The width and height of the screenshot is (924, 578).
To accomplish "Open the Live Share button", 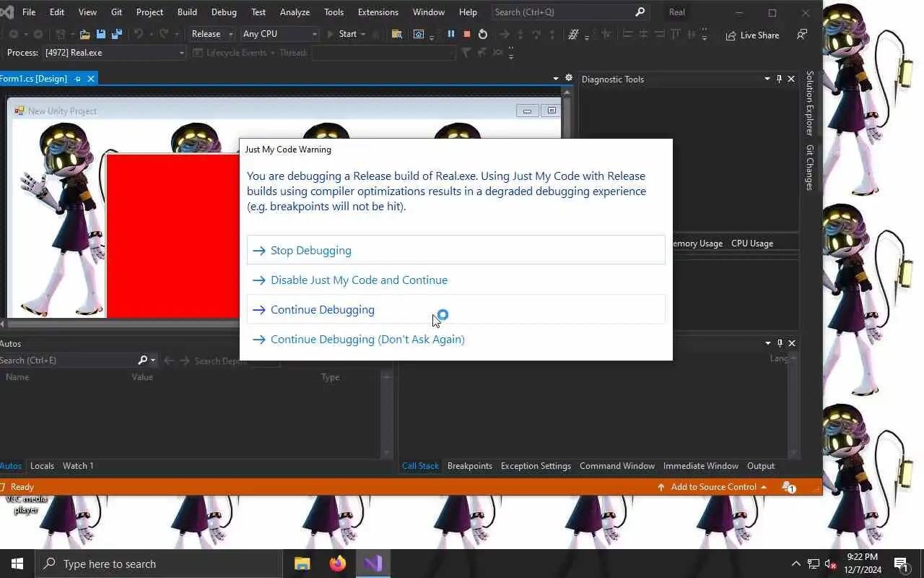I will click(x=753, y=35).
